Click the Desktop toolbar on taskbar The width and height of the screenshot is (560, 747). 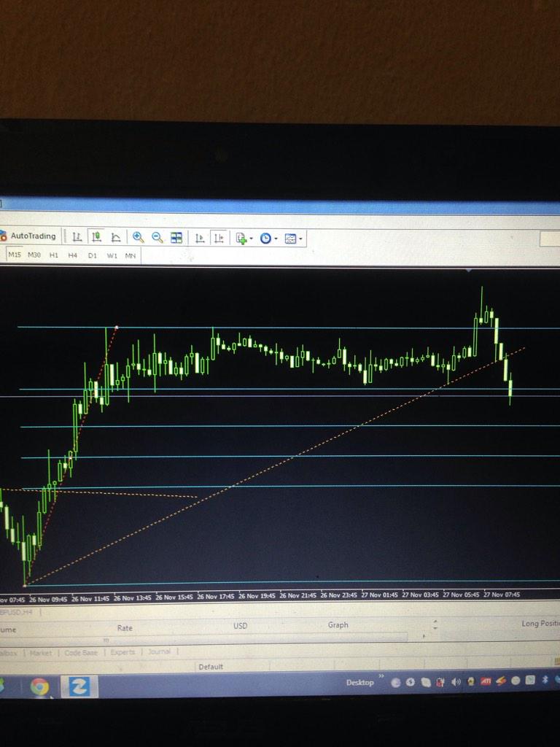[x=360, y=683]
